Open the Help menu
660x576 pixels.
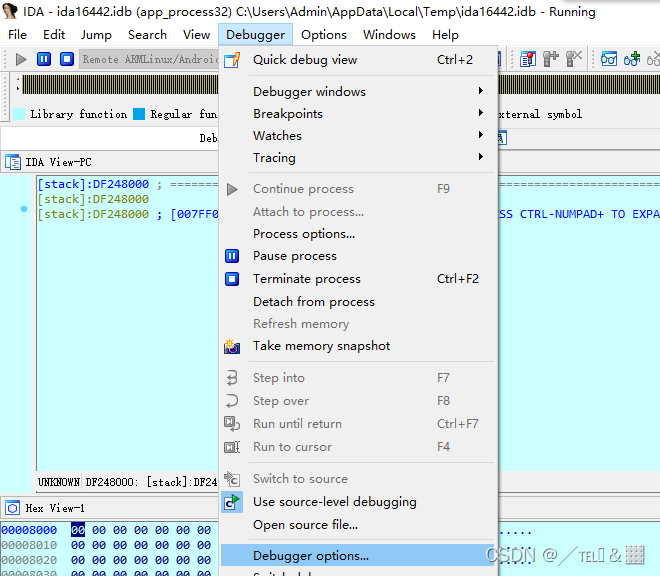[445, 35]
